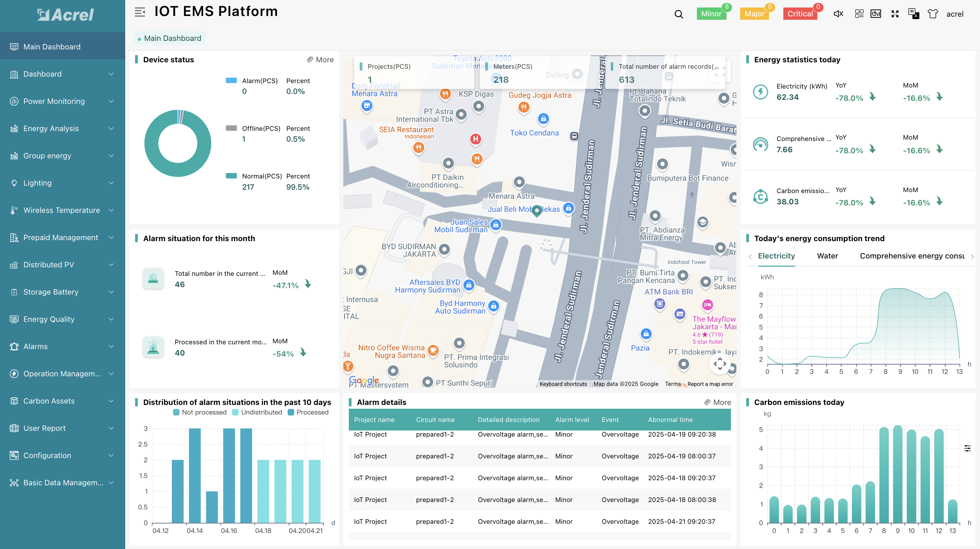Screen dimensions: 980x549
Task: Expand the Dashboard sidebar menu
Action: [62, 74]
